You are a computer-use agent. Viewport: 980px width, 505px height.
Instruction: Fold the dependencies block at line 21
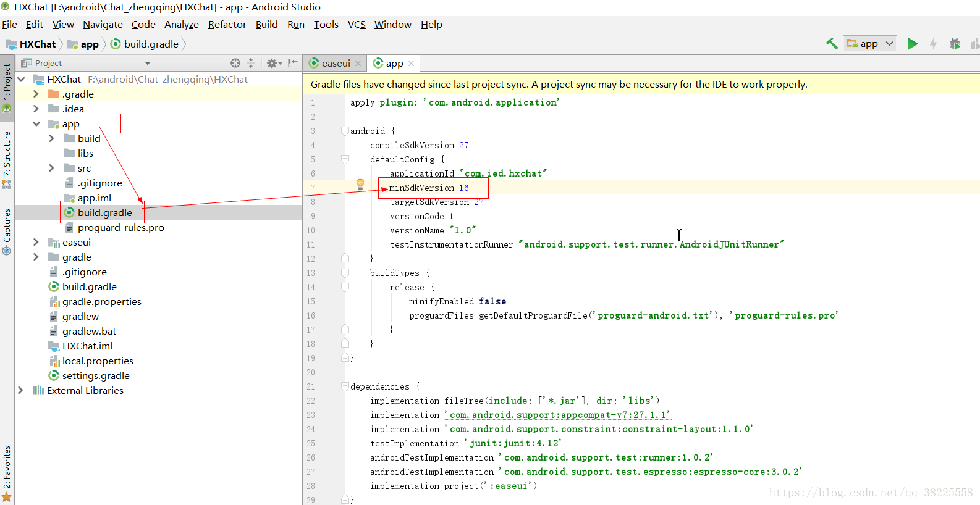click(x=345, y=386)
